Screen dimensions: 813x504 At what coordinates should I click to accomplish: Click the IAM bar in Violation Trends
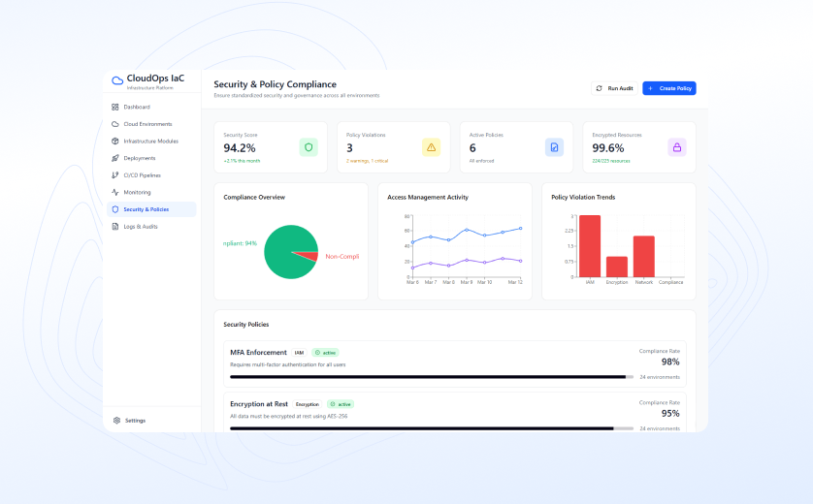590,246
